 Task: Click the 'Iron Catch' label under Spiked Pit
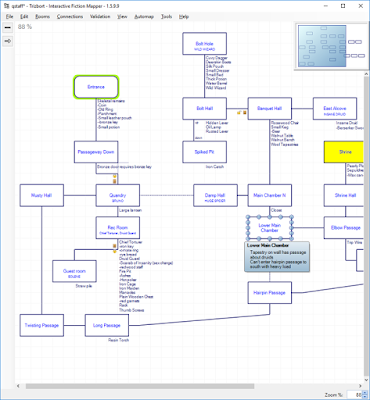(215, 167)
